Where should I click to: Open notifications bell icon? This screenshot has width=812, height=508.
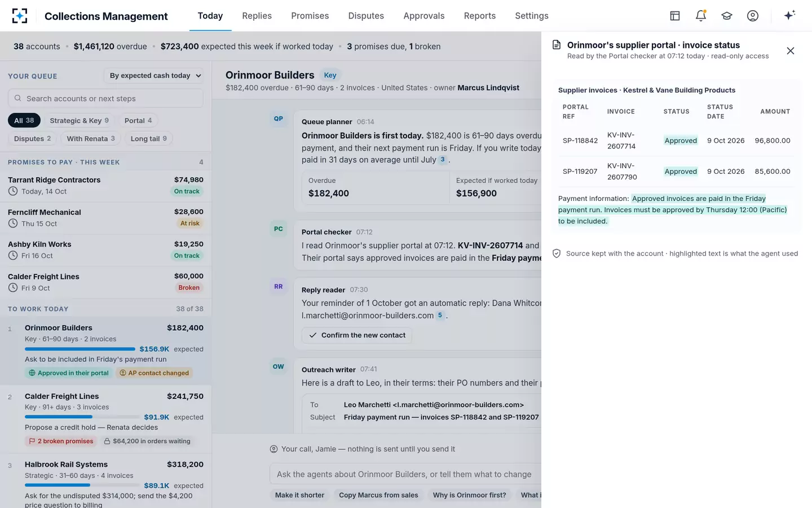pos(701,16)
